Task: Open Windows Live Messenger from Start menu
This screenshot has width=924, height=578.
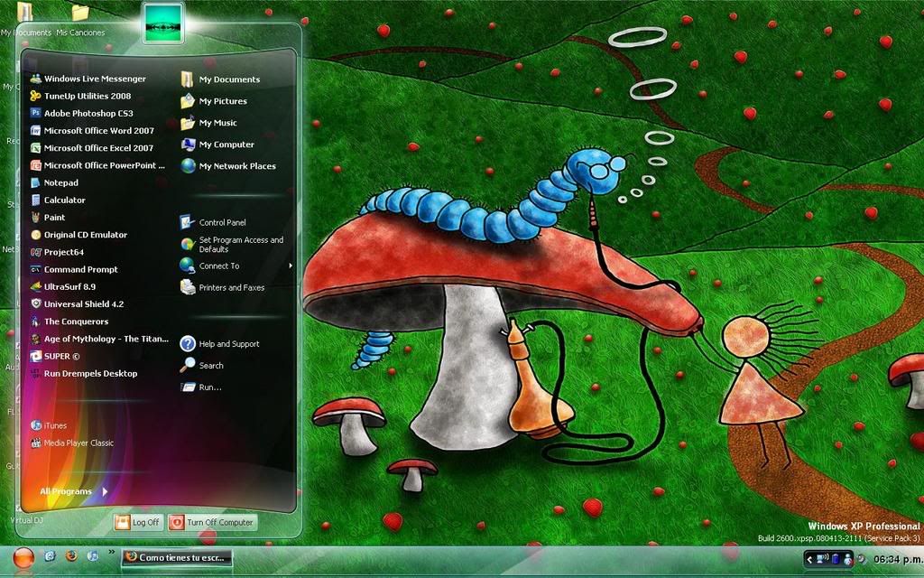Action: click(x=88, y=79)
